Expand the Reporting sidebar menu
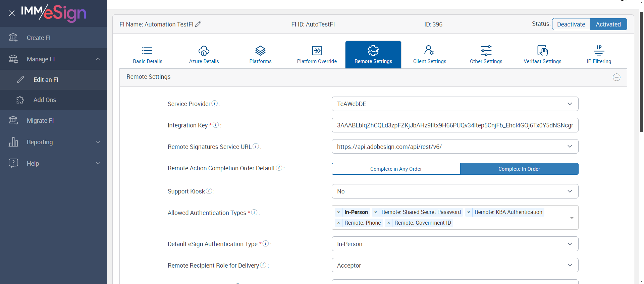644x284 pixels. point(54,142)
